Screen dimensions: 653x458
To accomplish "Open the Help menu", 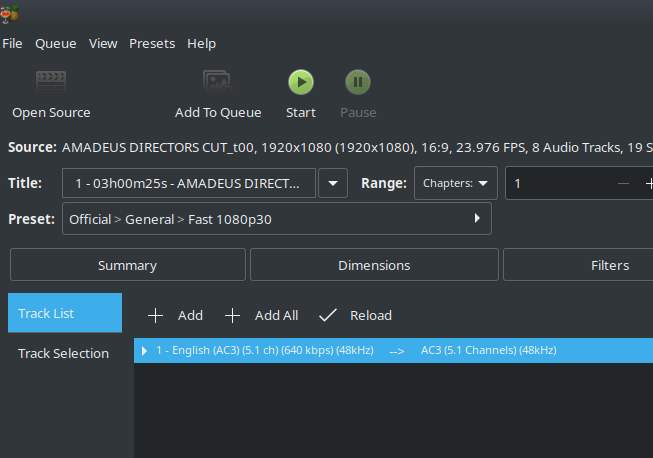I will pos(202,44).
